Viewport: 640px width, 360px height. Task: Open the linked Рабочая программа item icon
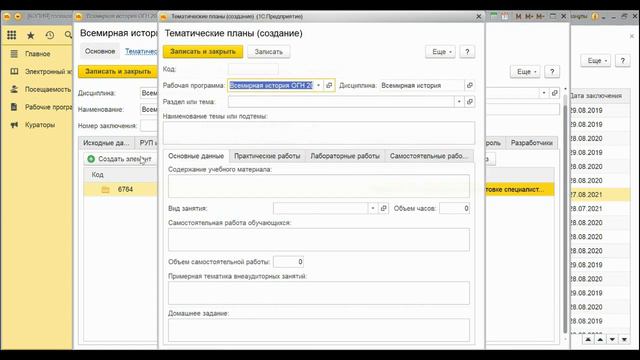[329, 85]
